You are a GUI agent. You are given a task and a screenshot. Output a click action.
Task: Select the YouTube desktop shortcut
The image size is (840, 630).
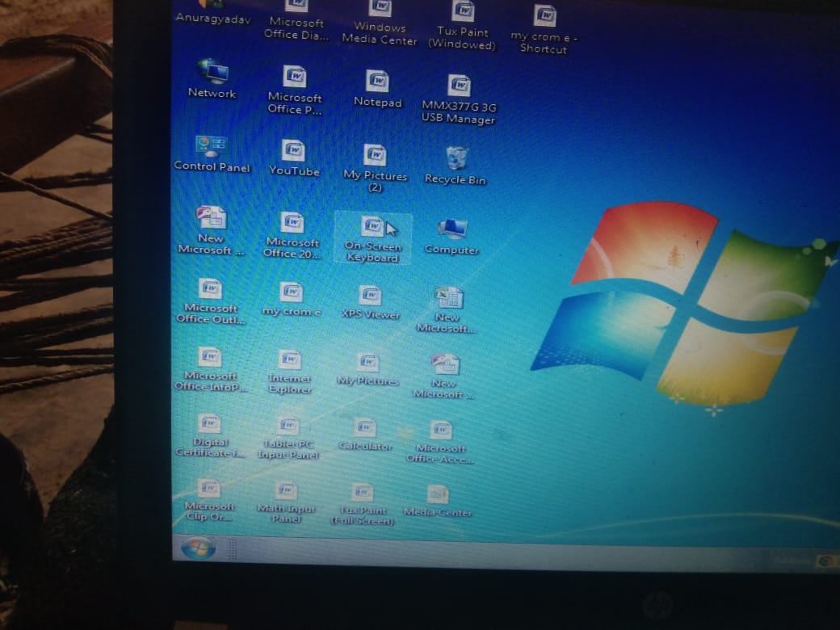(x=294, y=158)
